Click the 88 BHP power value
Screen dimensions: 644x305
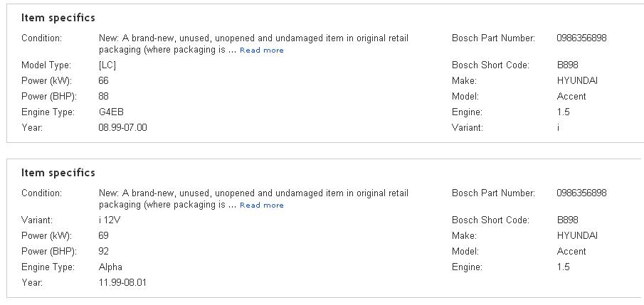tap(103, 97)
